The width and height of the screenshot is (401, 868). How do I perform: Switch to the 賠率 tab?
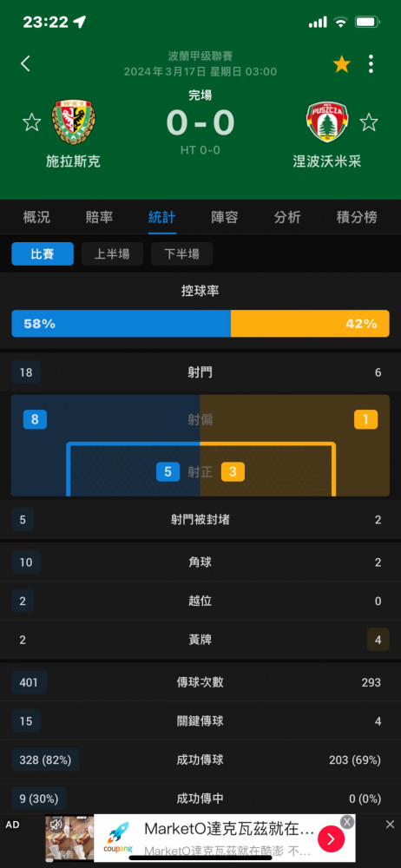pyautogui.click(x=100, y=218)
